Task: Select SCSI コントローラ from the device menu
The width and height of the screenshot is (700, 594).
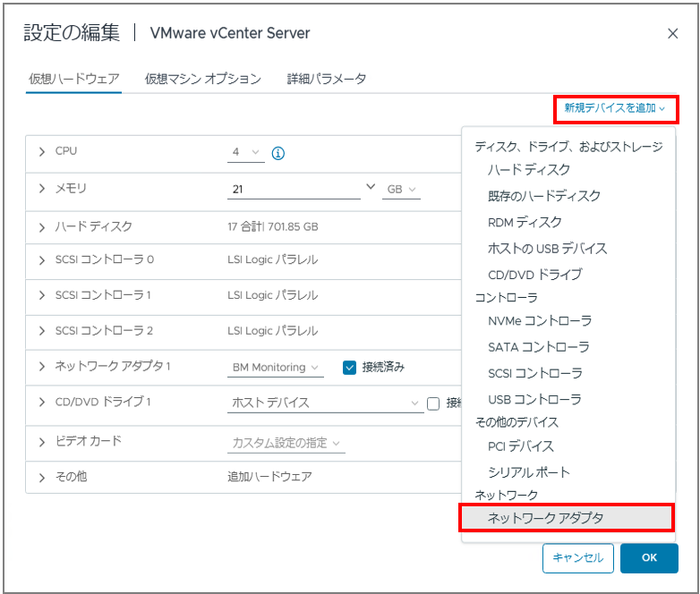Action: point(535,373)
